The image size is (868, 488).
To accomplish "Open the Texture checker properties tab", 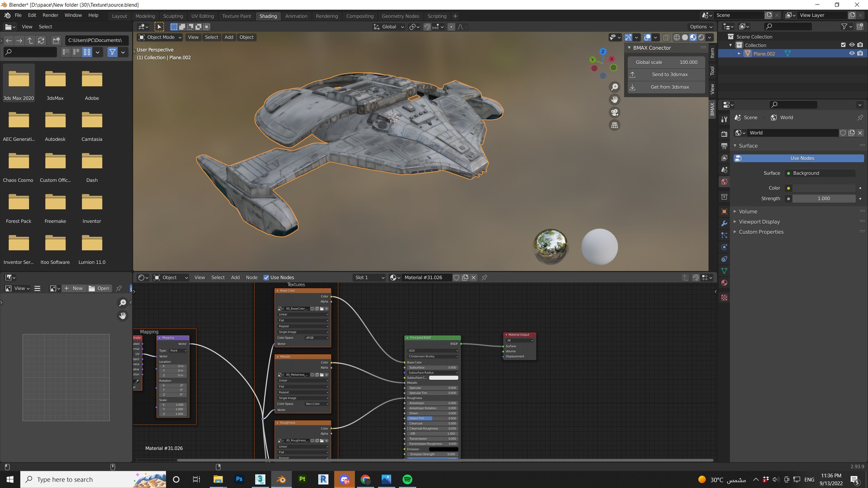I will pos(724,298).
